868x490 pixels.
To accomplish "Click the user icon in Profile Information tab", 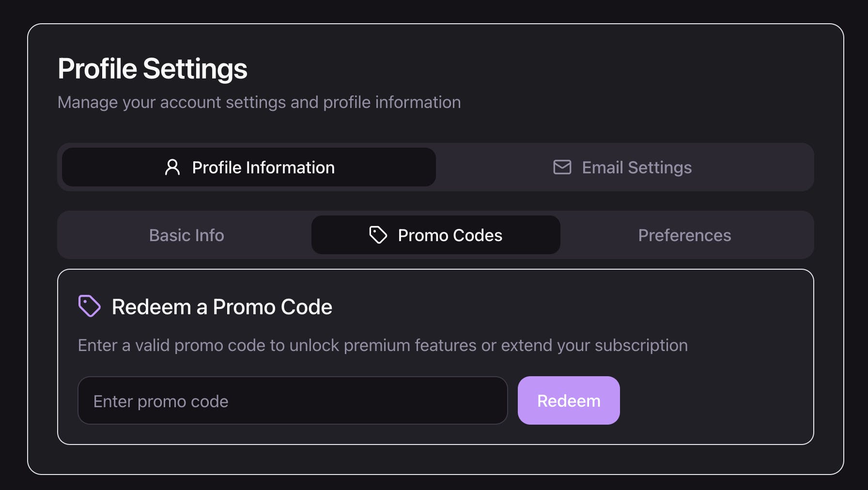I will click(172, 167).
